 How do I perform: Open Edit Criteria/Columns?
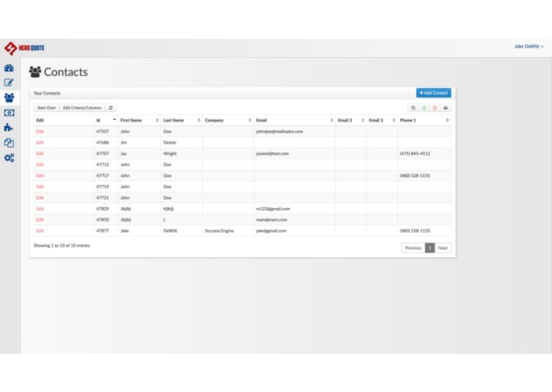click(83, 108)
